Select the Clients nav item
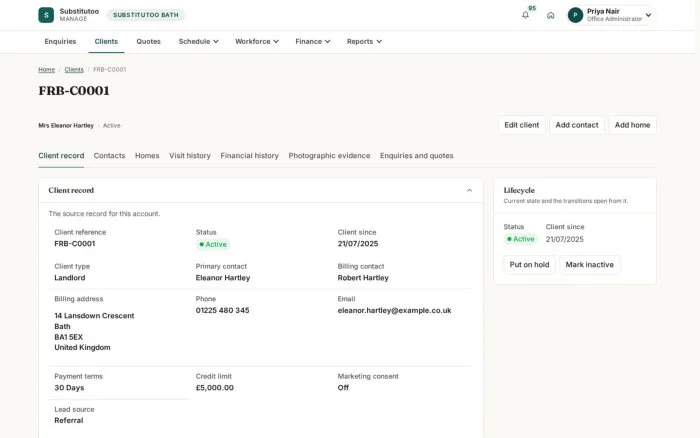This screenshot has height=438, width=700. (106, 42)
